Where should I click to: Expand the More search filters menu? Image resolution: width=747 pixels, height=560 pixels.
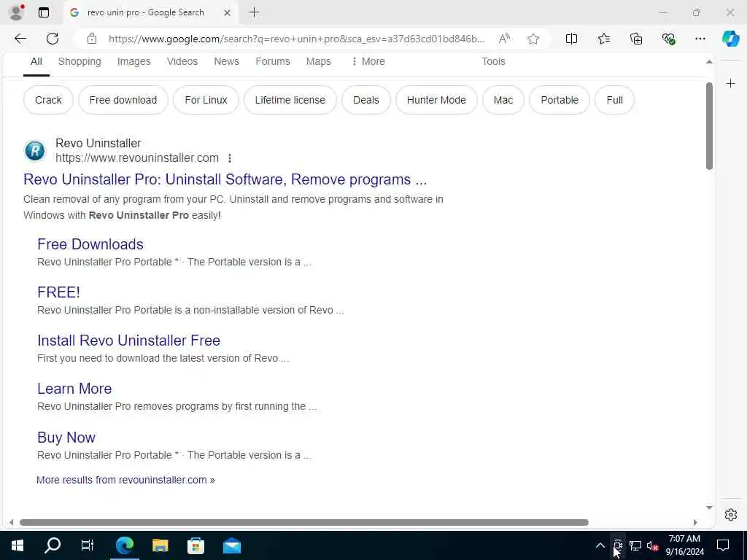pos(368,61)
